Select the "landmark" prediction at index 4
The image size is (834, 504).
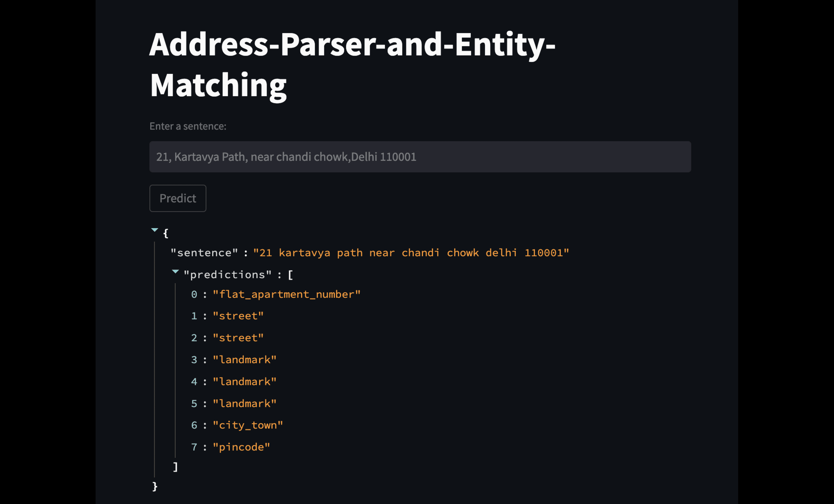pyautogui.click(x=244, y=381)
